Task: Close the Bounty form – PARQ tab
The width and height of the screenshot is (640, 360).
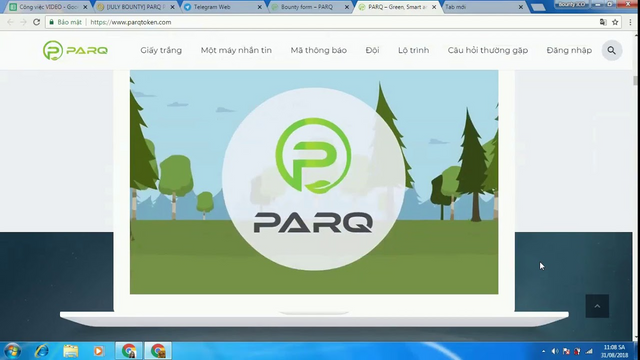Action: (x=347, y=7)
